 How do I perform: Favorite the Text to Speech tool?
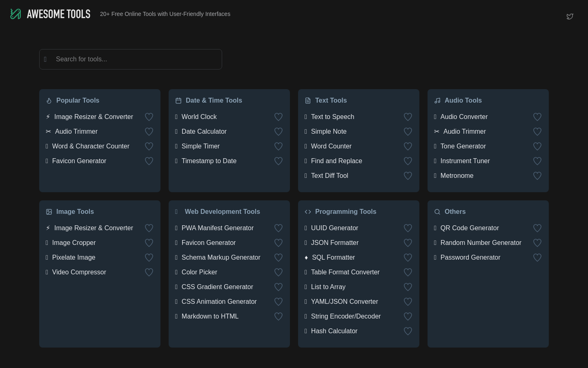408,117
